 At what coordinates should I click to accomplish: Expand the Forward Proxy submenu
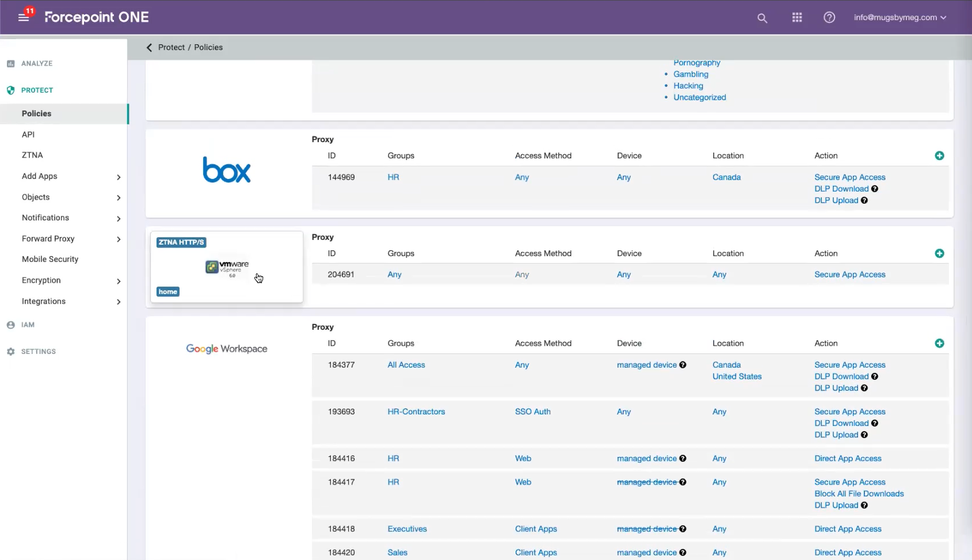(118, 239)
